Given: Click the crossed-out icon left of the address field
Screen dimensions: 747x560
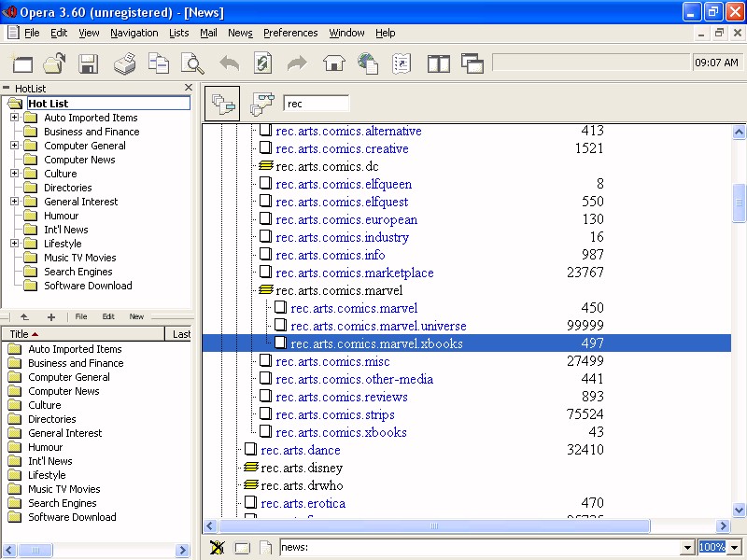Looking at the screenshot, I should pyautogui.click(x=218, y=548).
